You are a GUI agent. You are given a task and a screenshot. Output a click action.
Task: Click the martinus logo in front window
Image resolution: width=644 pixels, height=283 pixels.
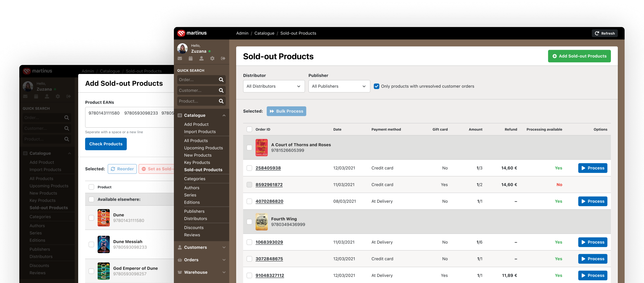[x=192, y=33]
